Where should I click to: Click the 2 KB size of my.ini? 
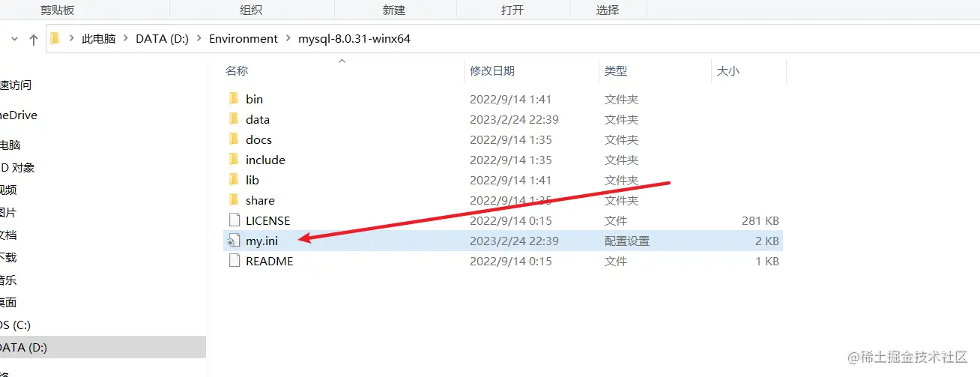tap(766, 241)
